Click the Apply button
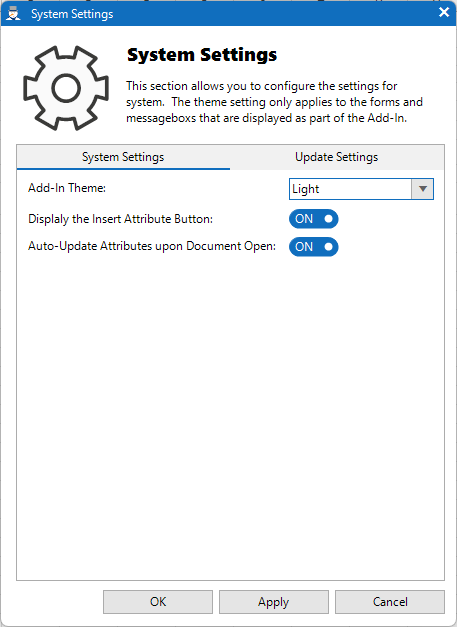The image size is (457, 627). click(273, 602)
